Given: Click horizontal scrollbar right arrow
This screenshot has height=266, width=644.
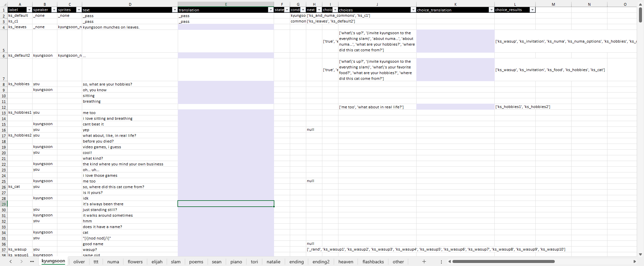Looking at the screenshot, I should (634, 262).
